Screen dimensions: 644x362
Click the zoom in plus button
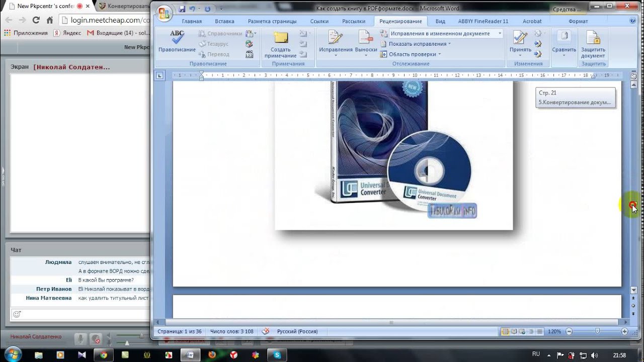pyautogui.click(x=624, y=331)
